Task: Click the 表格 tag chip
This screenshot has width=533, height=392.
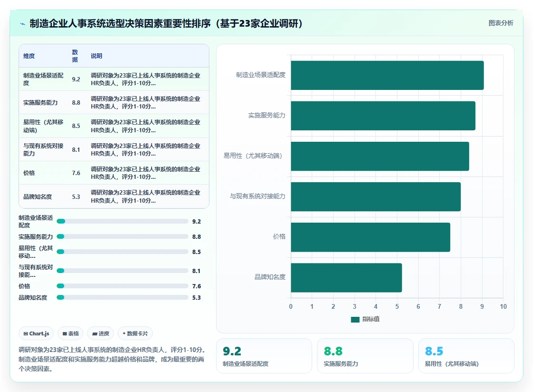Action: click(x=71, y=333)
